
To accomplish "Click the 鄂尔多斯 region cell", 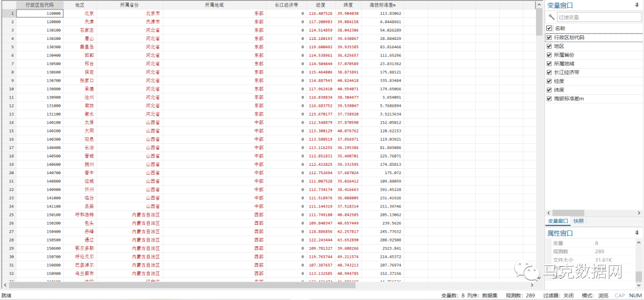I will click(x=80, y=248).
